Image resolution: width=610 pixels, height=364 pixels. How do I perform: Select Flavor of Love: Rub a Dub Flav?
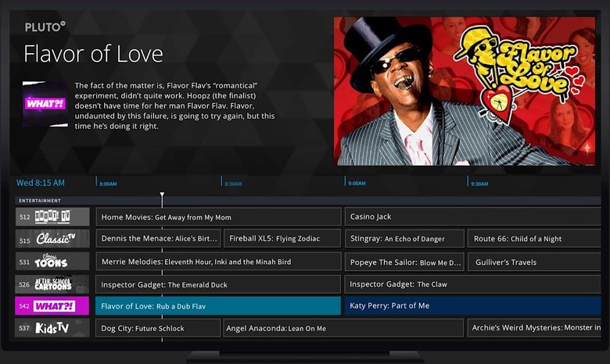tap(218, 306)
